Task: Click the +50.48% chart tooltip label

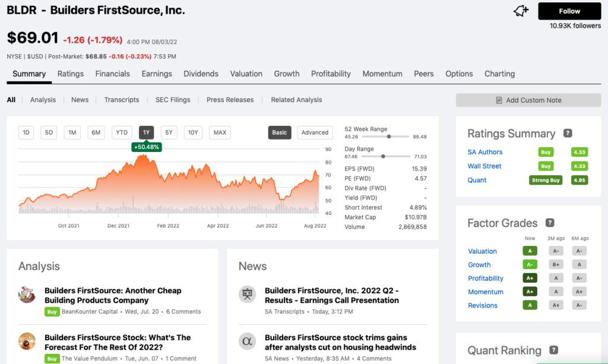Action: point(146,147)
